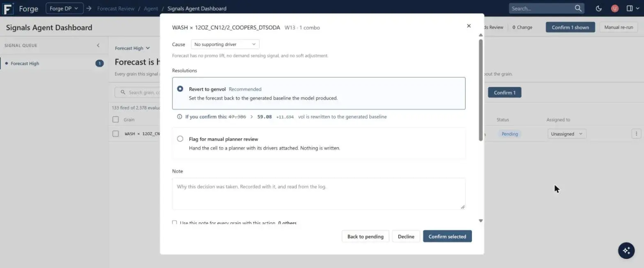The width and height of the screenshot is (644, 268).
Task: Click Confirm 1 shown button
Action: coord(570,28)
